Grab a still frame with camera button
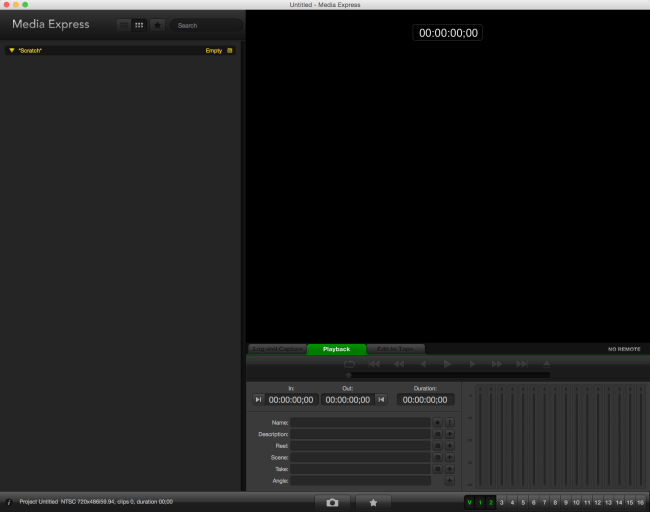Screen dimensions: 650x512 pos(332,502)
